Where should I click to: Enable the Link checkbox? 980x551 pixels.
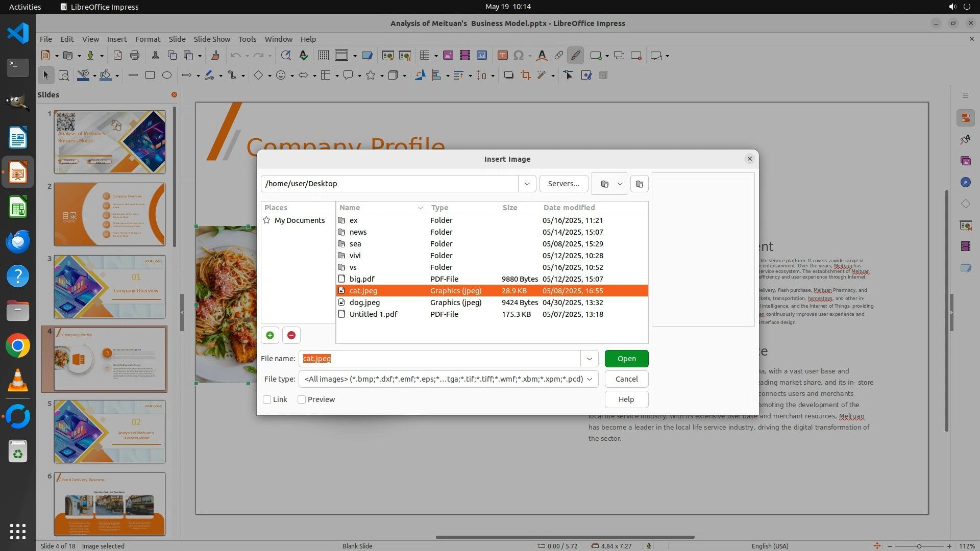(x=267, y=399)
